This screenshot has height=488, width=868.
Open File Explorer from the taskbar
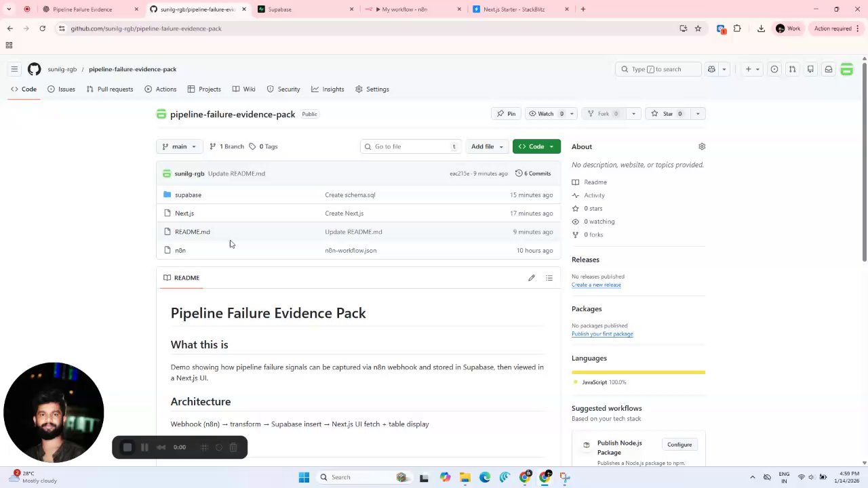click(x=465, y=477)
